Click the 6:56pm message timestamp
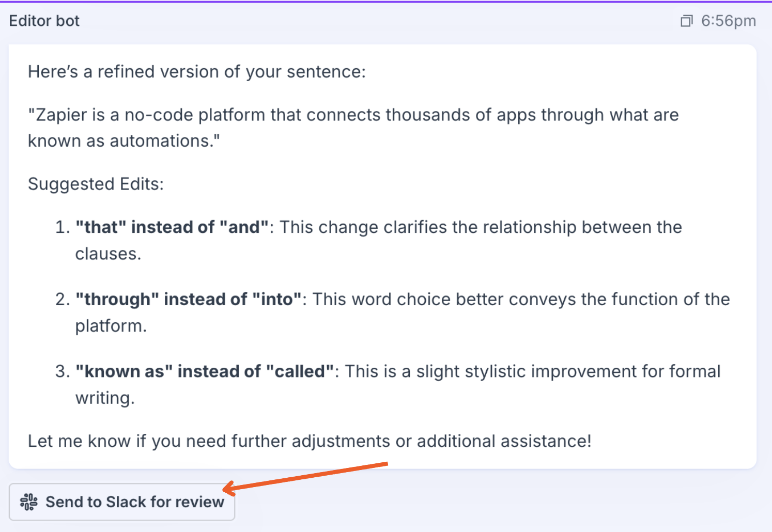The height and width of the screenshot is (532, 772). 728,21
